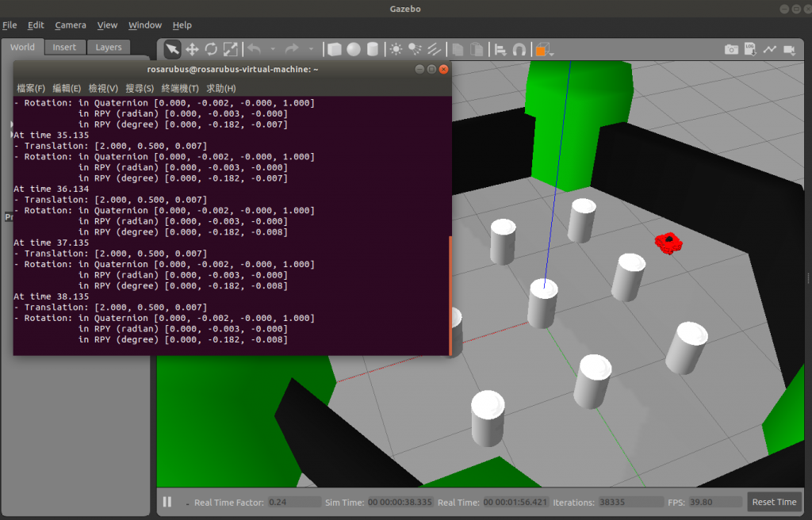This screenshot has height=520, width=812.
Task: Close the terminal window
Action: click(444, 70)
